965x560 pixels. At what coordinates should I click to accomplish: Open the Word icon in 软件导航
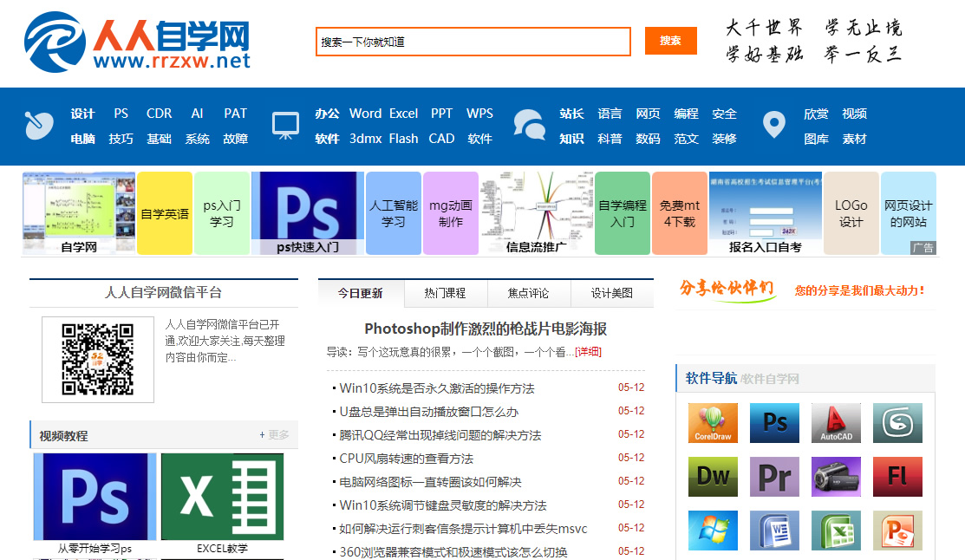774,530
